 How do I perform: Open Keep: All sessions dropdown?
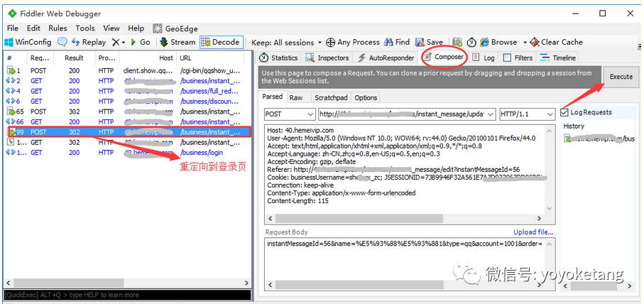pyautogui.click(x=286, y=43)
